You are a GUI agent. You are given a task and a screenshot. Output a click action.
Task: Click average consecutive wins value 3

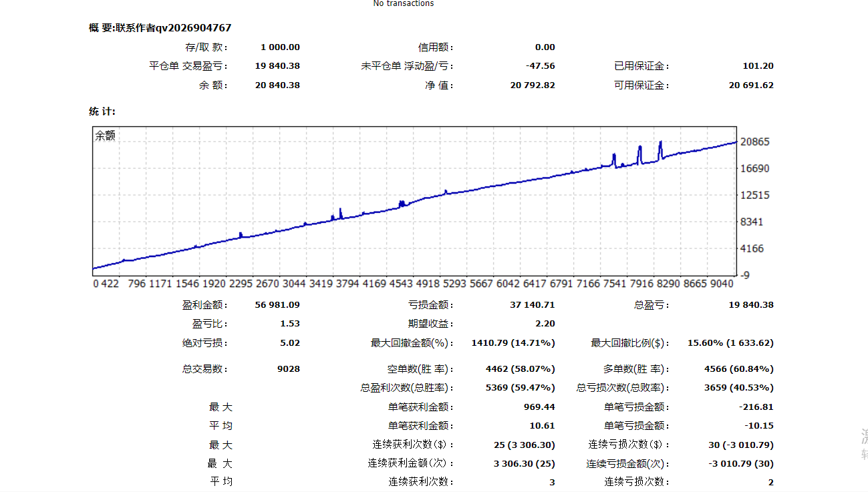[552, 482]
